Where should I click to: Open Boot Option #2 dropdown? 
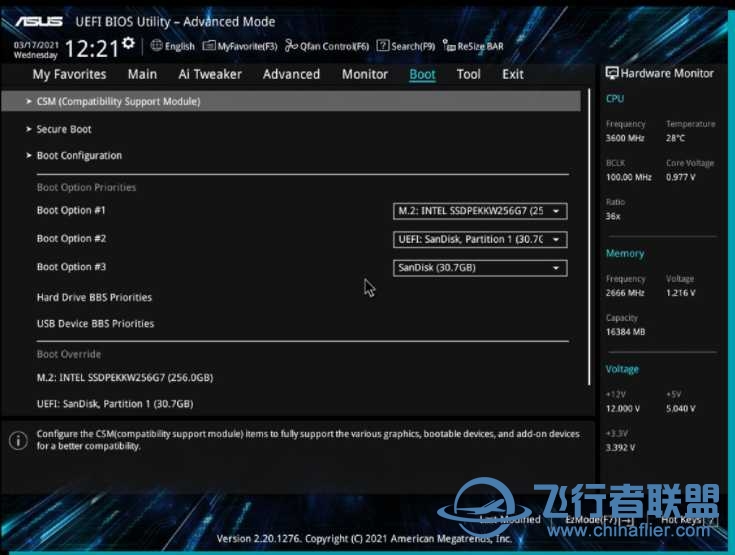(480, 240)
